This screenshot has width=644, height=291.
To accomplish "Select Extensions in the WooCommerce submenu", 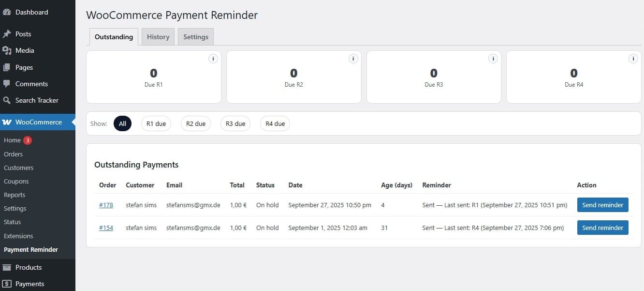I will click(x=18, y=236).
